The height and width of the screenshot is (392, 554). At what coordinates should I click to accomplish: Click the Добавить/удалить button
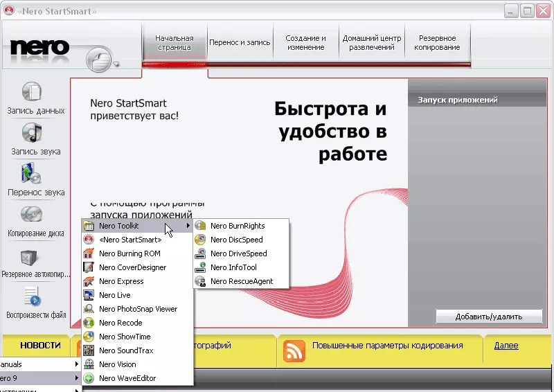tap(489, 317)
